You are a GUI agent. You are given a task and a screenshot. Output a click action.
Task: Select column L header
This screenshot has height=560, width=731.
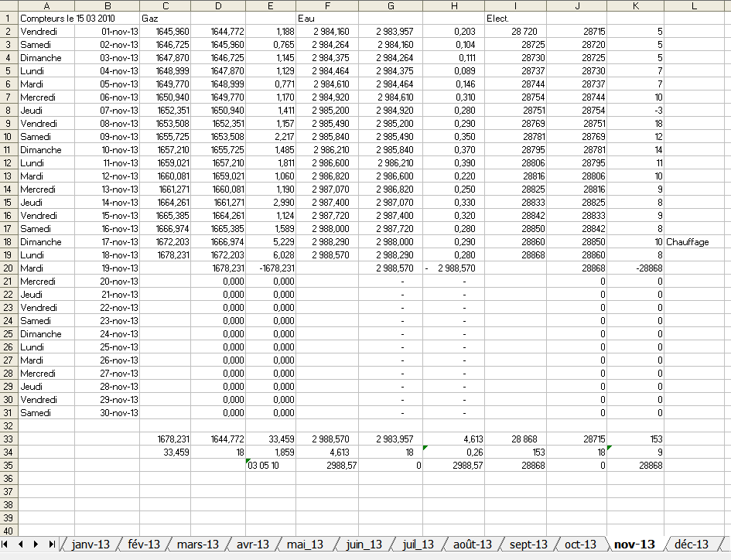[694, 5]
